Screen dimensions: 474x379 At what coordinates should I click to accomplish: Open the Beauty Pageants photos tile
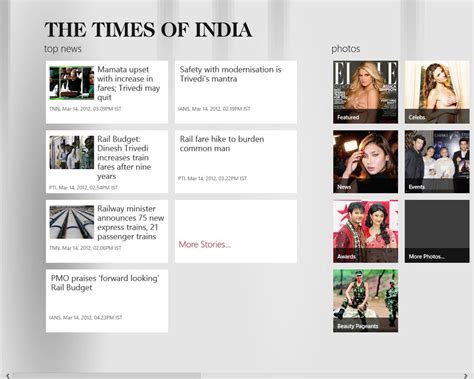[366, 301]
